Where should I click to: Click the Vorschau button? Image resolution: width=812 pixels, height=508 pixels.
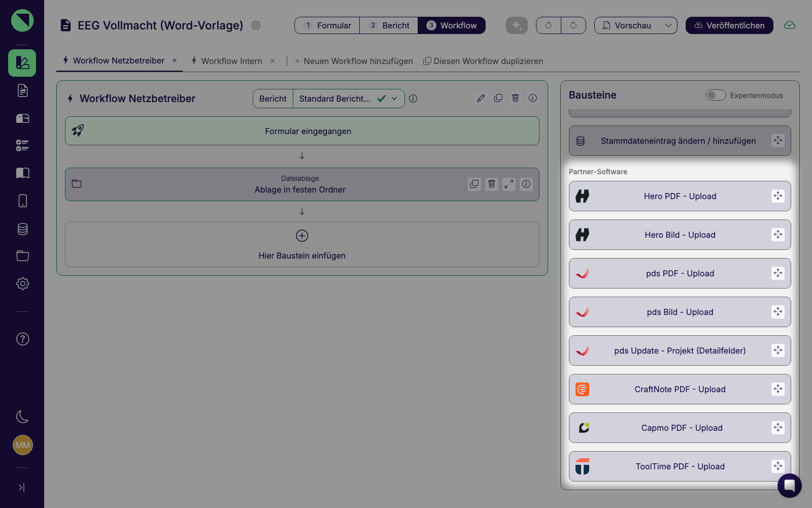(x=627, y=25)
